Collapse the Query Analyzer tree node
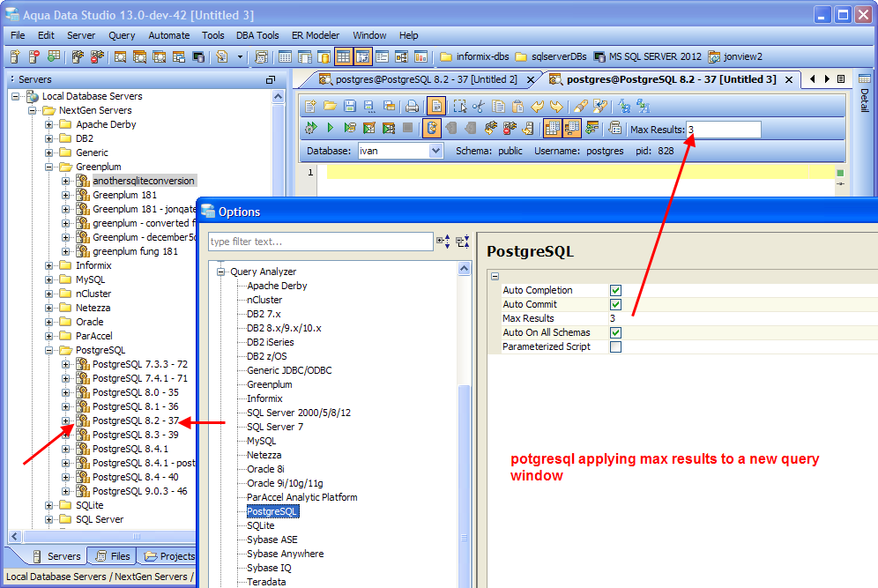 [x=220, y=272]
